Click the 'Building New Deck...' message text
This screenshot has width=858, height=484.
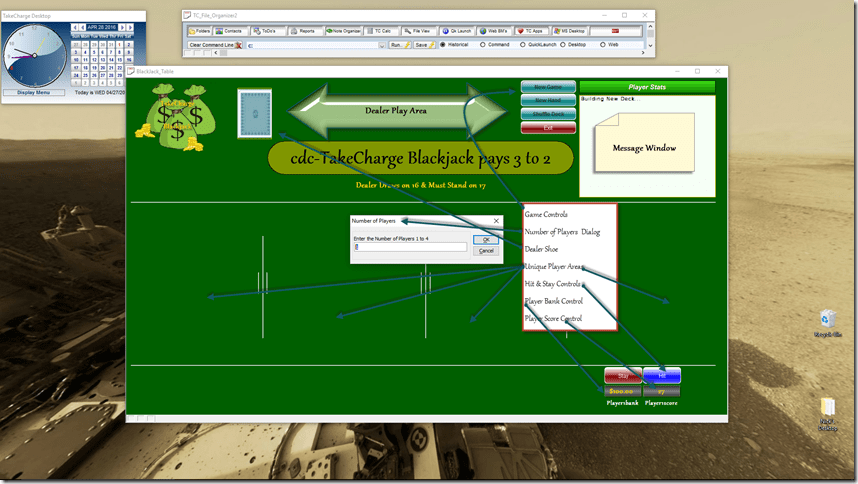pyautogui.click(x=611, y=99)
